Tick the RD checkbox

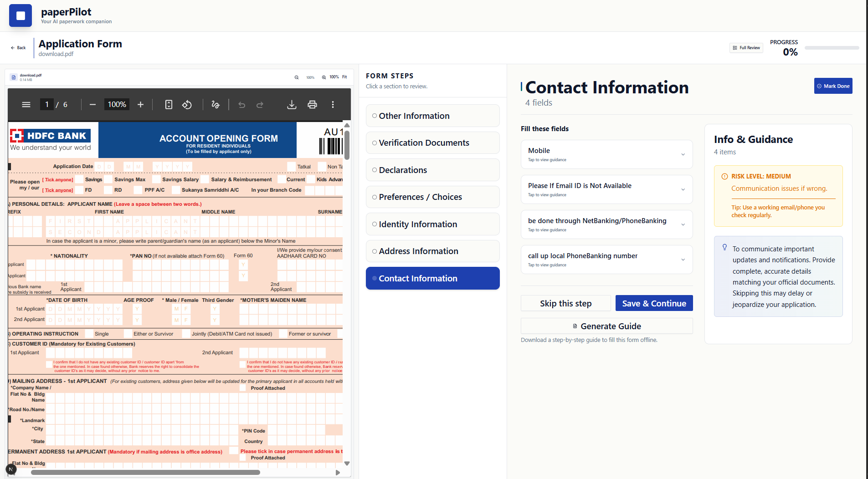coord(108,190)
